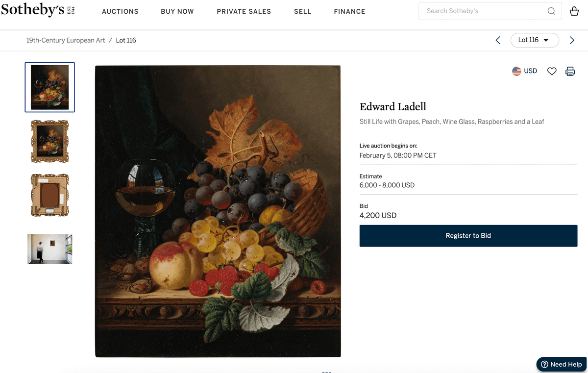The width and height of the screenshot is (588, 373).
Task: Save lot with the heart icon
Action: (552, 71)
